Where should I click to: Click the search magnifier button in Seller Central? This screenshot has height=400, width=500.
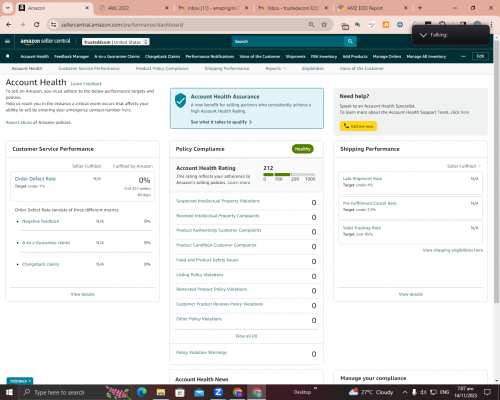coord(350,41)
